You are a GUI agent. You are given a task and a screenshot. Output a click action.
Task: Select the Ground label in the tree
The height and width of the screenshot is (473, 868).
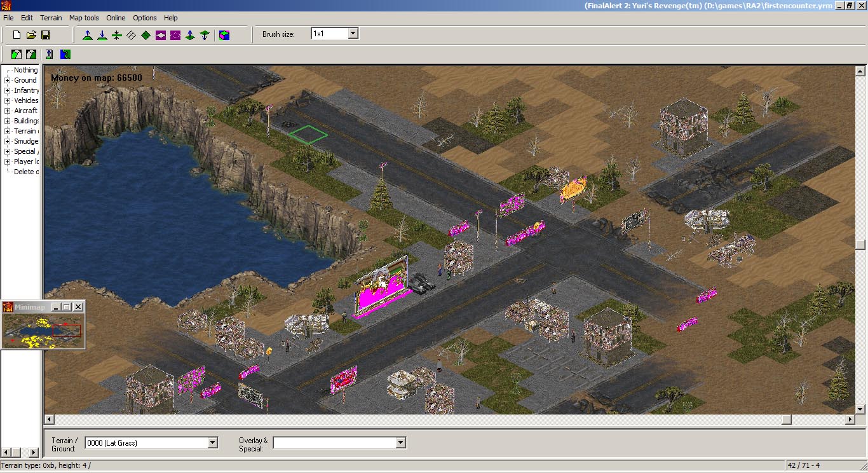pyautogui.click(x=25, y=81)
